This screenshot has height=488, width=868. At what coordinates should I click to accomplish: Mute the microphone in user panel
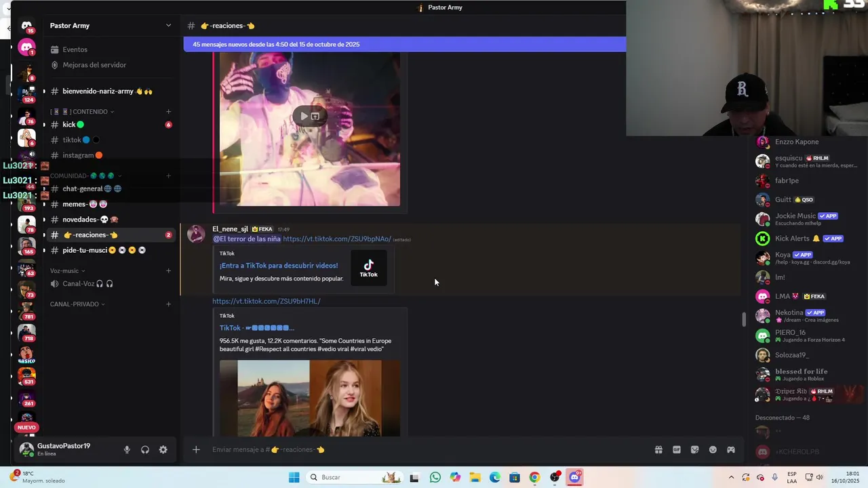pos(127,449)
